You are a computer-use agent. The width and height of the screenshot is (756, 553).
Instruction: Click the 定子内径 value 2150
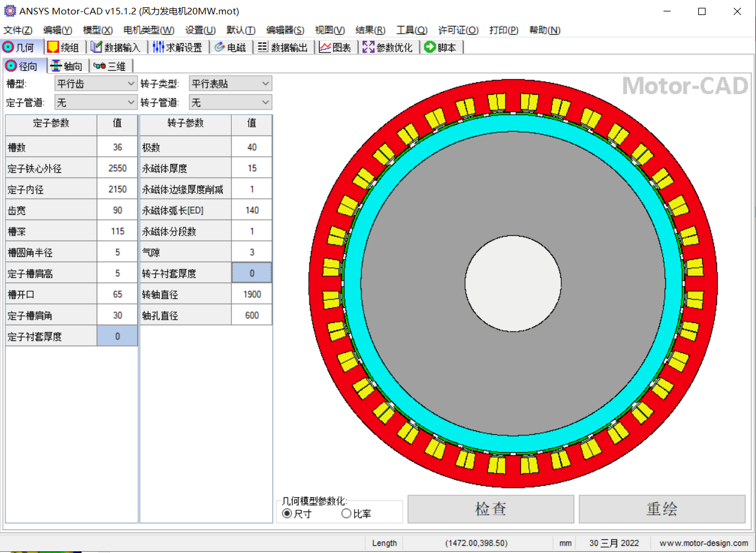117,189
